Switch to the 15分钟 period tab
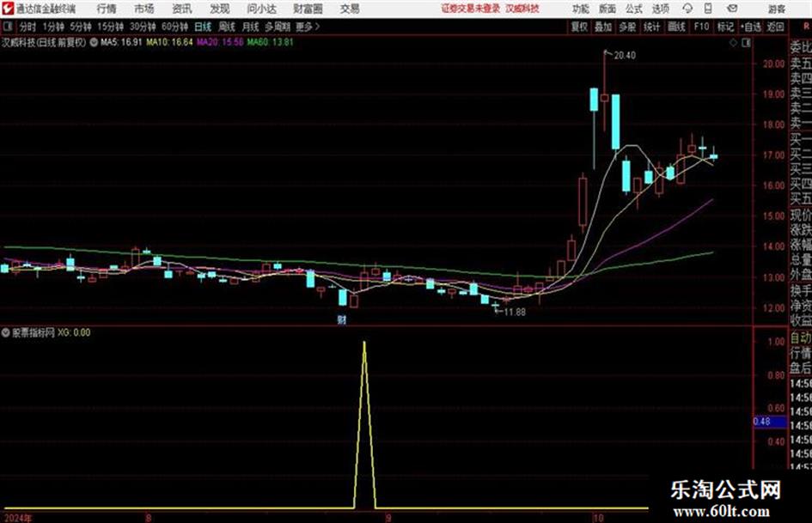The height and width of the screenshot is (523, 812). point(111,27)
